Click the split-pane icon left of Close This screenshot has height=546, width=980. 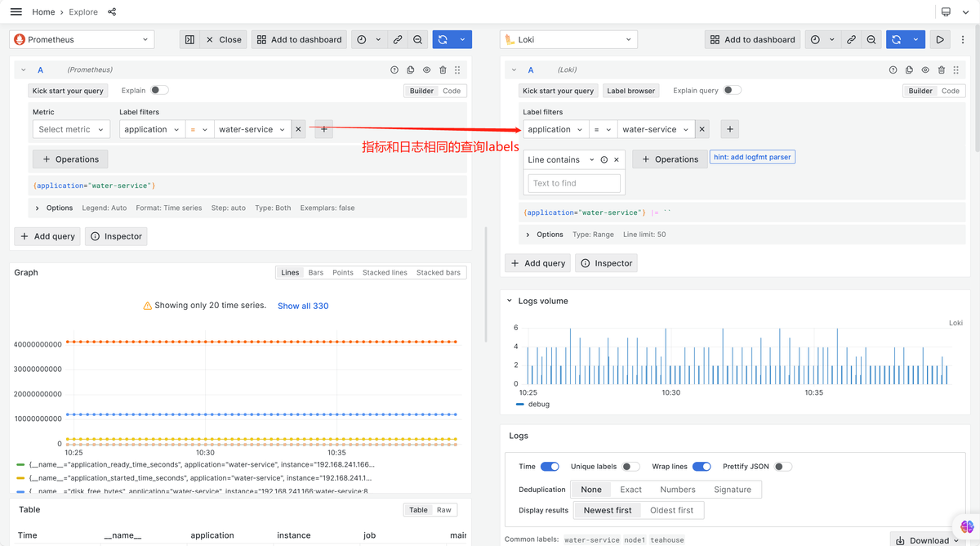pyautogui.click(x=189, y=39)
